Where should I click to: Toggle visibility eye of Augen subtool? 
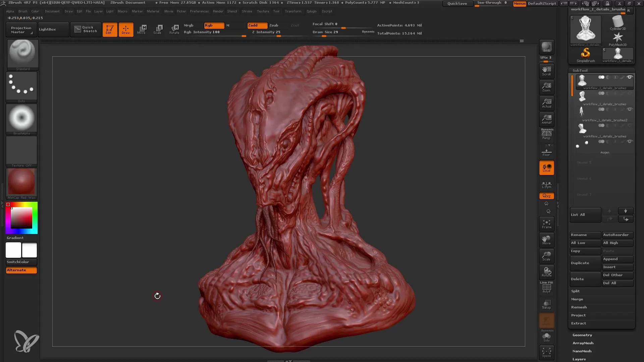click(630, 141)
